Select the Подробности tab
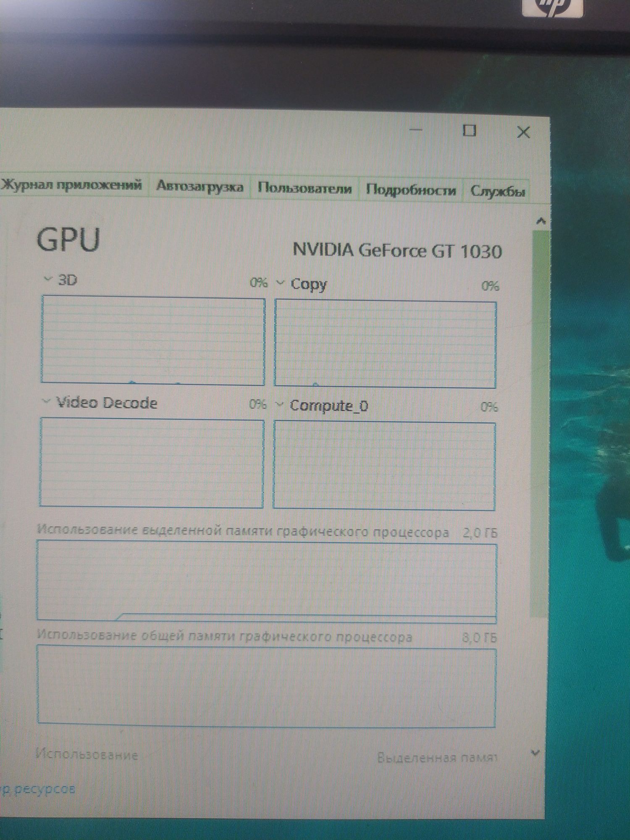The height and width of the screenshot is (840, 630). pyautogui.click(x=410, y=190)
